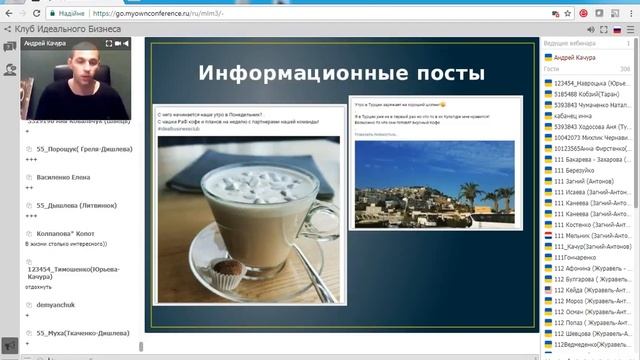Screen dimensions: 640x360
Task: Open the hamburger menu in webinar header
Action: coord(631,29)
